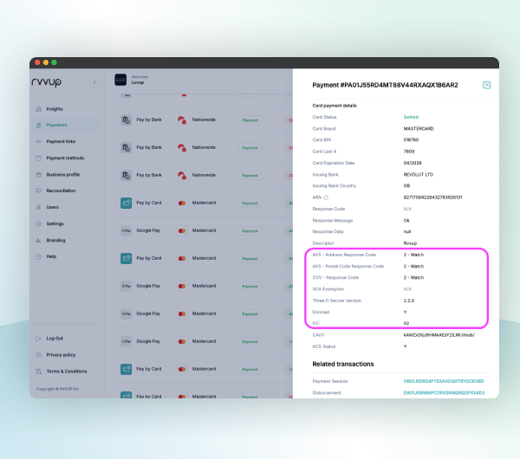Click the issuing bank country GB
Viewport: 520px width, 459px height.
tap(407, 186)
